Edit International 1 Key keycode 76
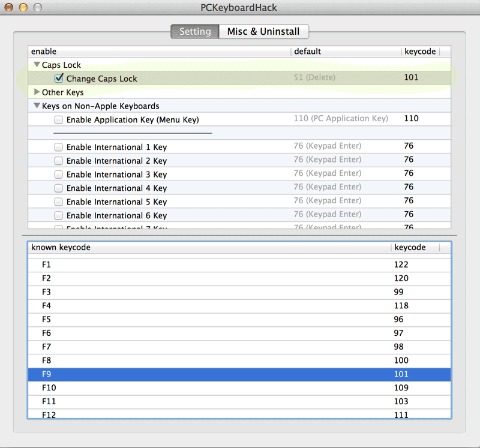 point(409,146)
